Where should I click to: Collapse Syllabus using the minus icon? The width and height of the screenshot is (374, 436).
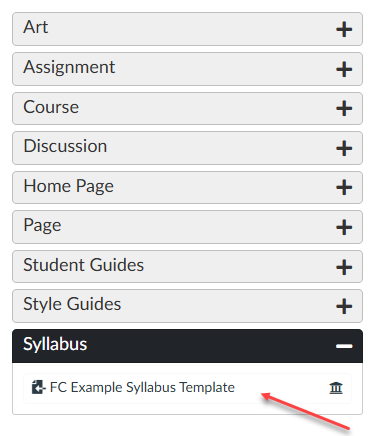coord(344,346)
